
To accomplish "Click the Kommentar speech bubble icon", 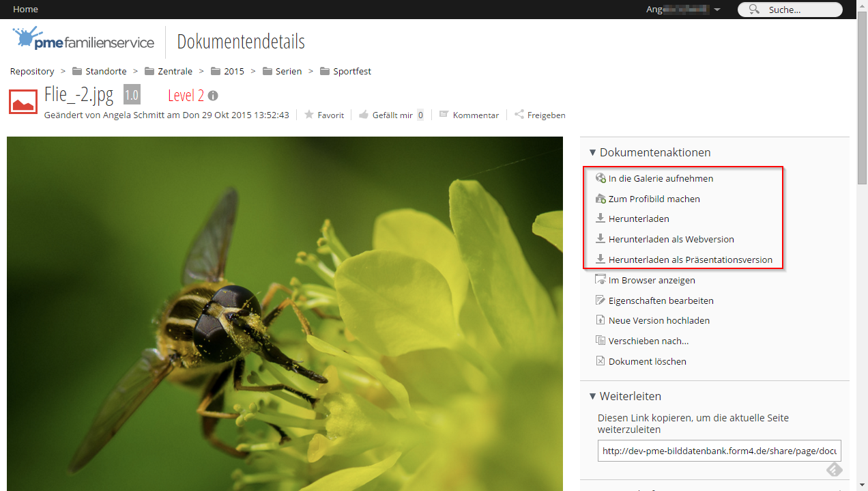I will coord(444,115).
